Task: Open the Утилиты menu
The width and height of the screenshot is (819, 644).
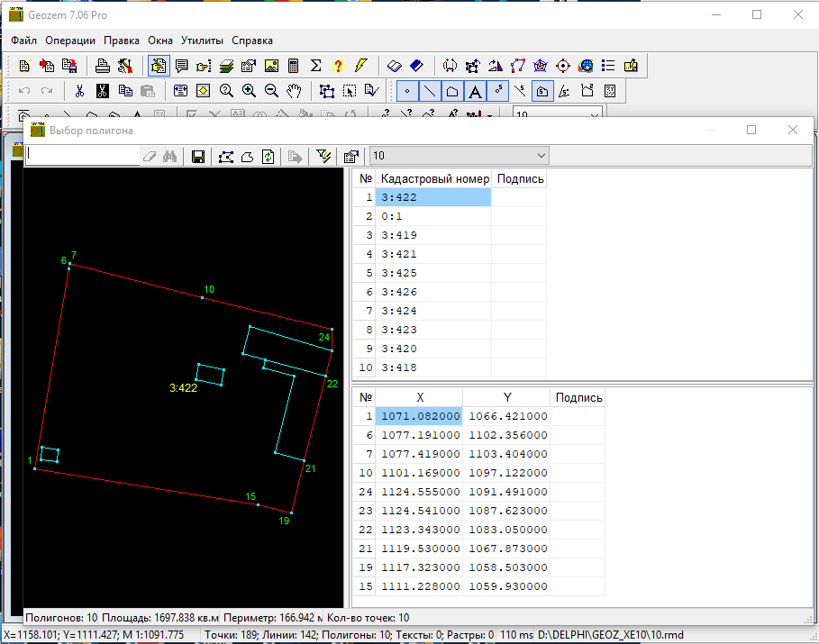Action: point(203,41)
